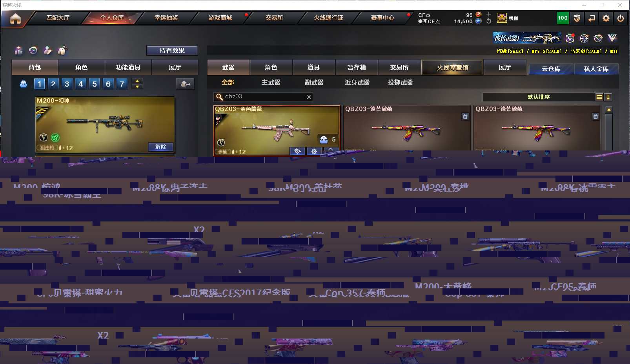Image resolution: width=630 pixels, height=364 pixels.
Task: Click the blue season CF point coin icon
Action: coord(478,21)
